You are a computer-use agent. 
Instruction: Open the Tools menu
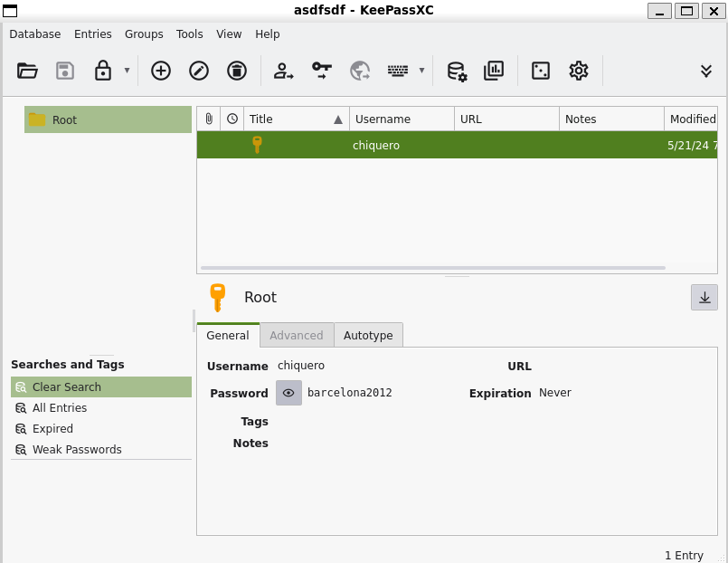(189, 33)
